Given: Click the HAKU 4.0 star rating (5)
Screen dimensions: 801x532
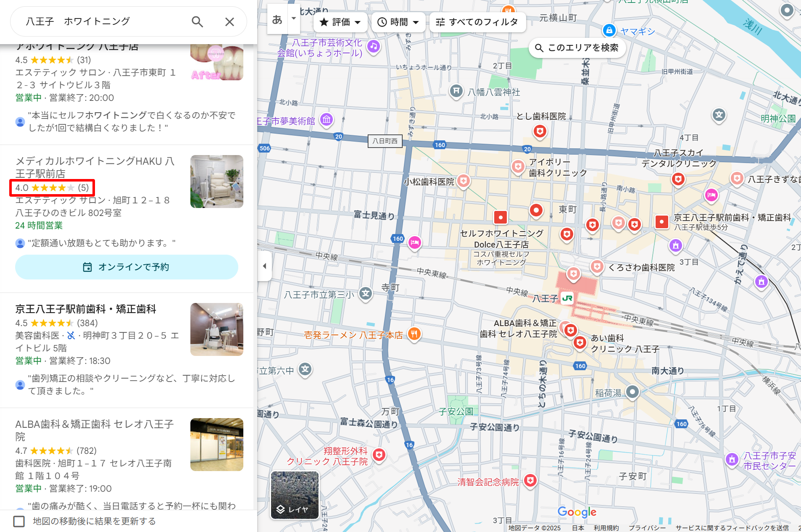Looking at the screenshot, I should (52, 188).
